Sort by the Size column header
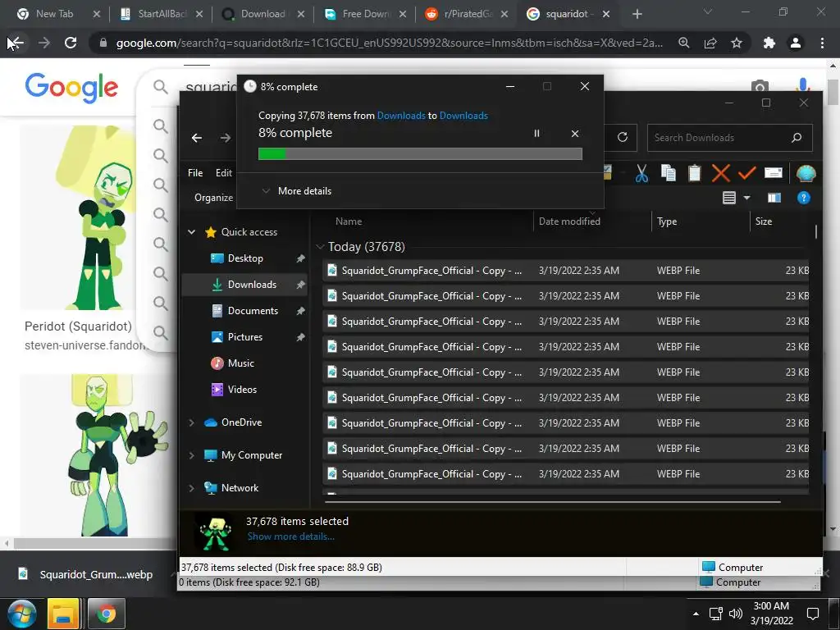The height and width of the screenshot is (630, 840). tap(764, 221)
